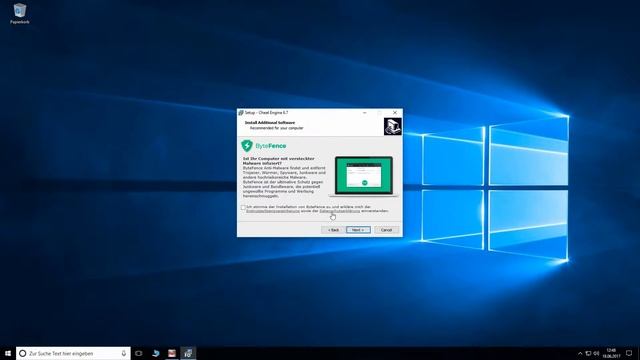Click the installer computer icon in header

click(x=392, y=126)
